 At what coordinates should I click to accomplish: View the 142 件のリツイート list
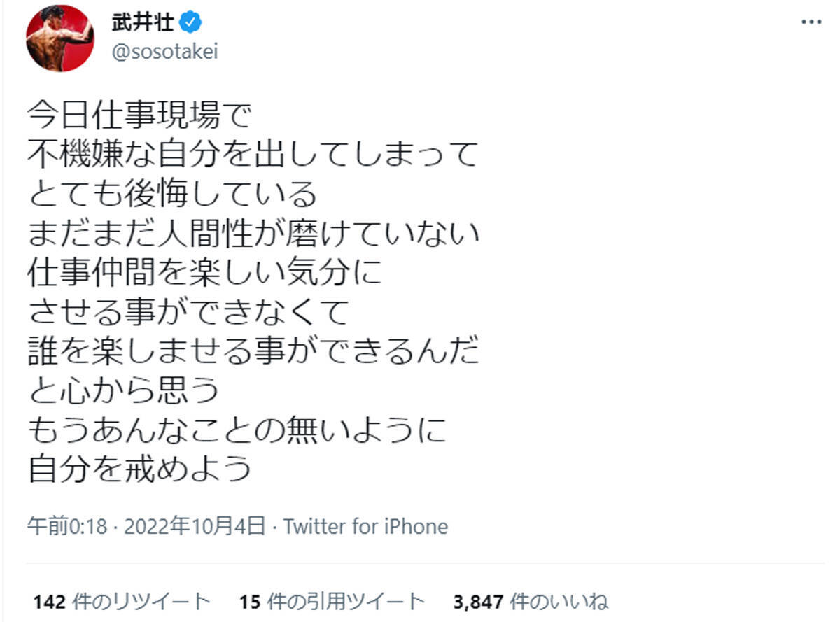click(121, 601)
